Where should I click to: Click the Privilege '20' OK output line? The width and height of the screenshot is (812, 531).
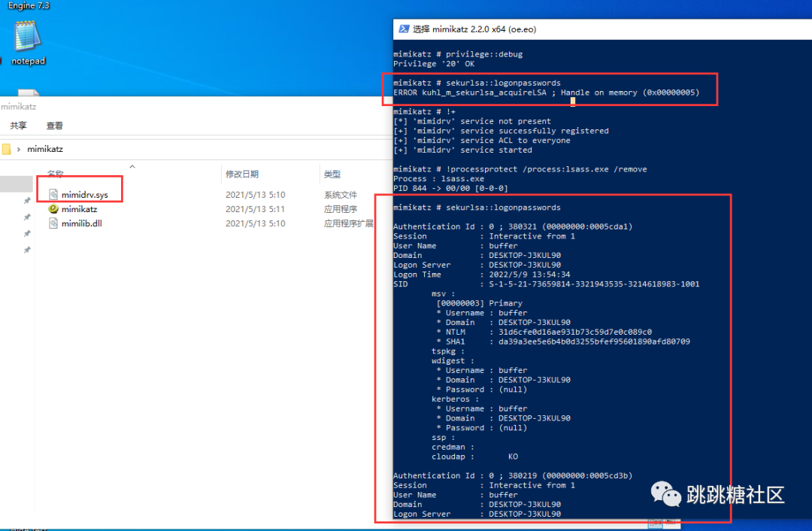(434, 64)
